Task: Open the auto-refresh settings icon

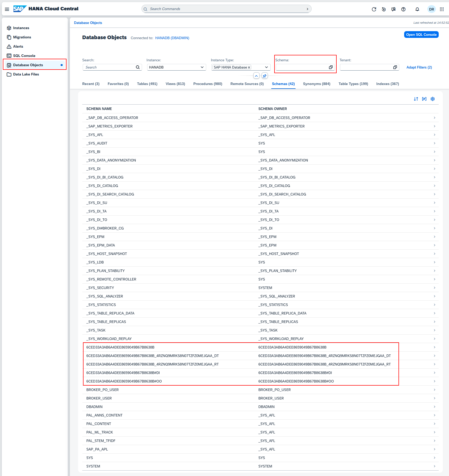Action: click(384, 9)
